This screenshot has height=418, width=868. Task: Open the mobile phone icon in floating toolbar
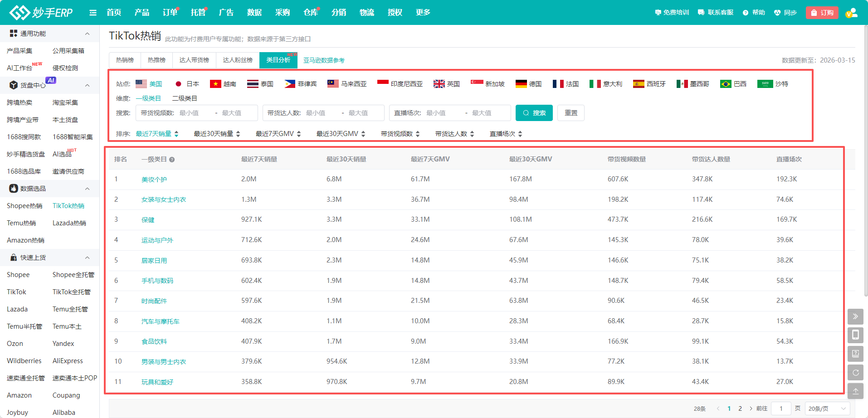coord(855,335)
